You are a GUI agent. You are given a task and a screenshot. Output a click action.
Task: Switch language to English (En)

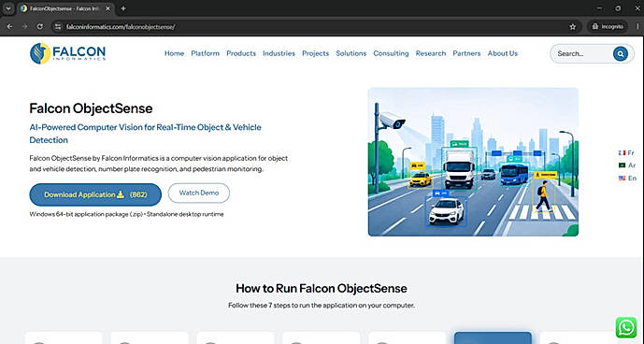coord(627,178)
